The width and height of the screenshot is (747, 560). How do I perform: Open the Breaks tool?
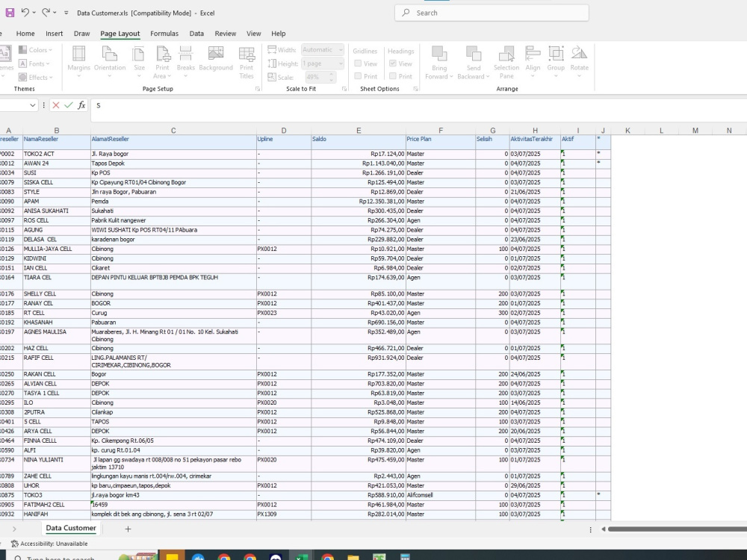(x=185, y=62)
